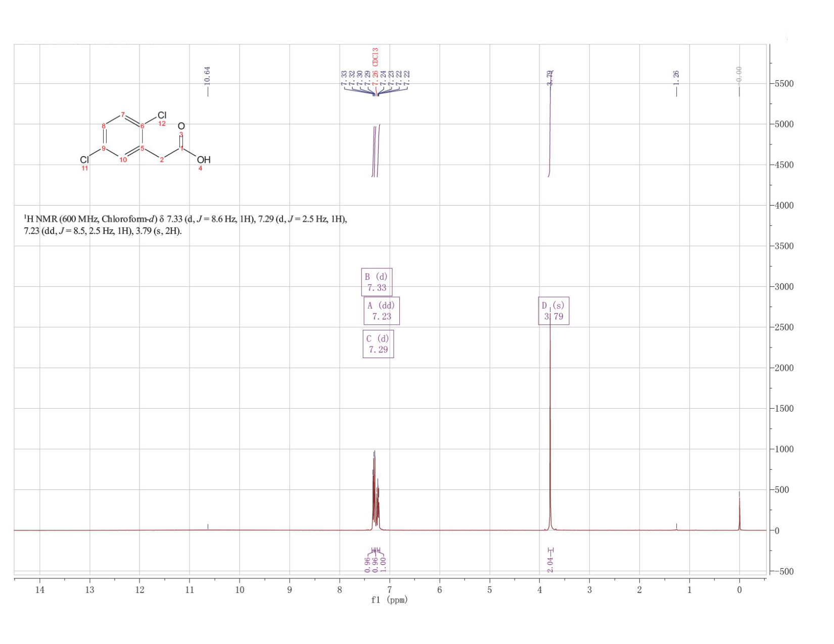Click the f1 (ppm) axis title
Viewport: 834px width, 644px height.
(x=389, y=600)
